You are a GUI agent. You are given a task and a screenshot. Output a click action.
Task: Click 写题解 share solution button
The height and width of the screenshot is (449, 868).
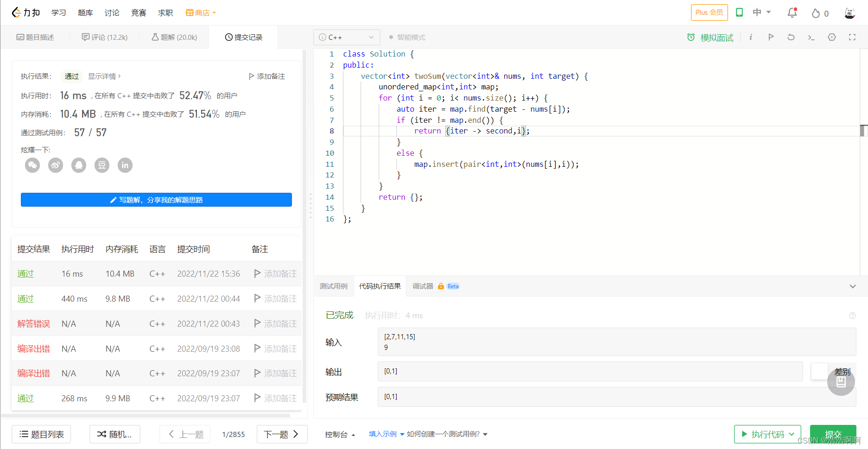pyautogui.click(x=156, y=200)
